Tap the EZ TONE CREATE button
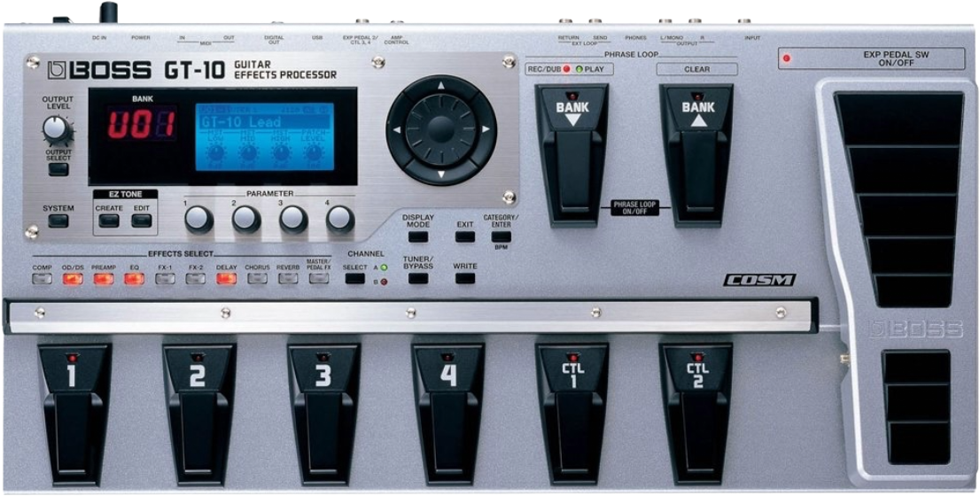Screen dimensions: 980x496 click(x=109, y=221)
